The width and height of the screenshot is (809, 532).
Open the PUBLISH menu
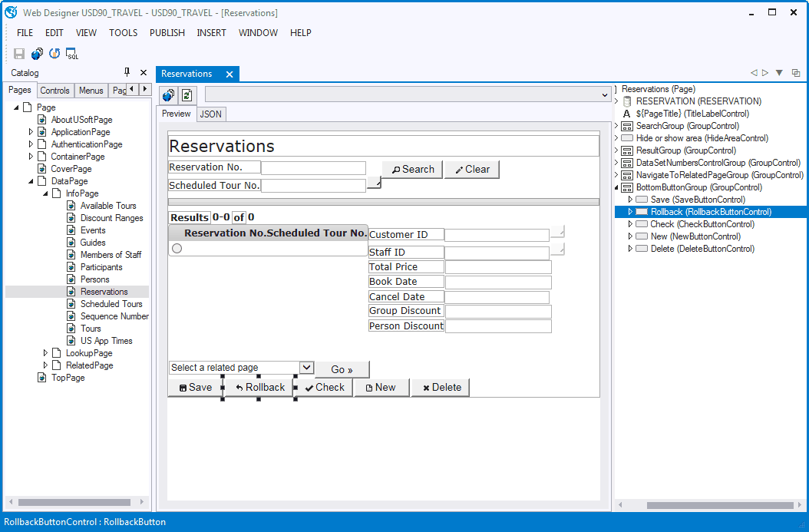167,33
